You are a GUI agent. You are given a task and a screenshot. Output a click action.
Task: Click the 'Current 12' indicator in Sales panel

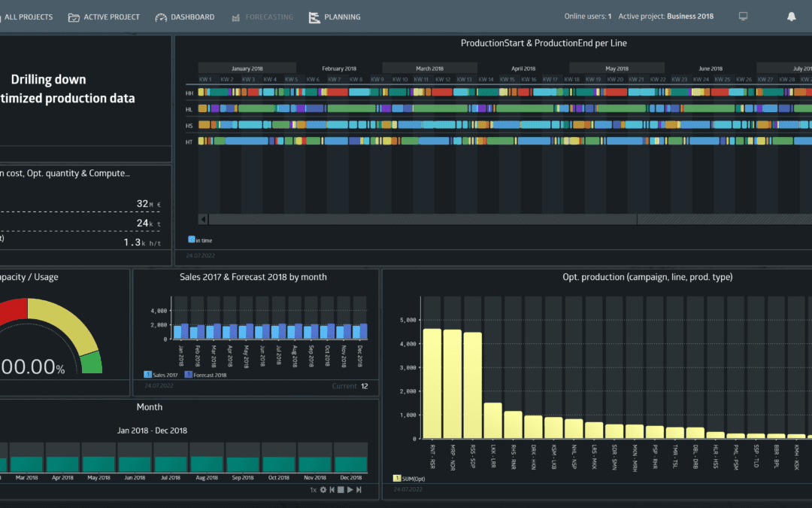pos(350,386)
